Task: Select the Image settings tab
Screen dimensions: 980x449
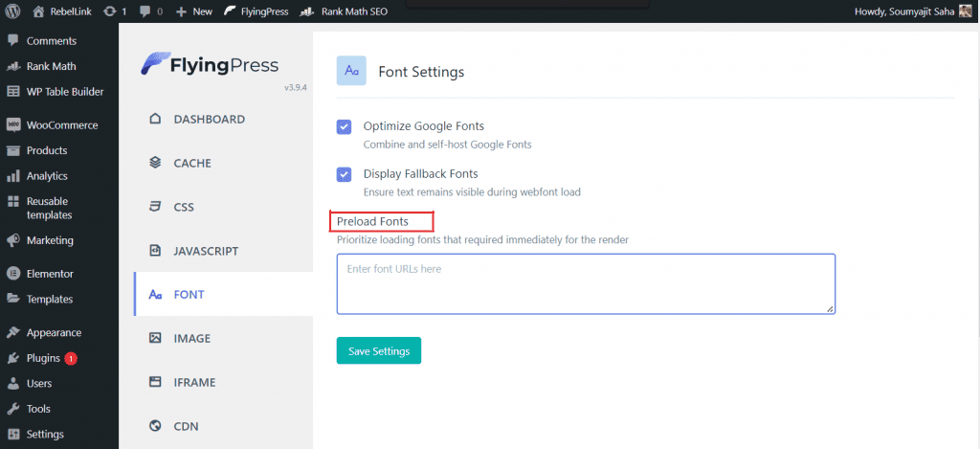Action: tap(191, 338)
